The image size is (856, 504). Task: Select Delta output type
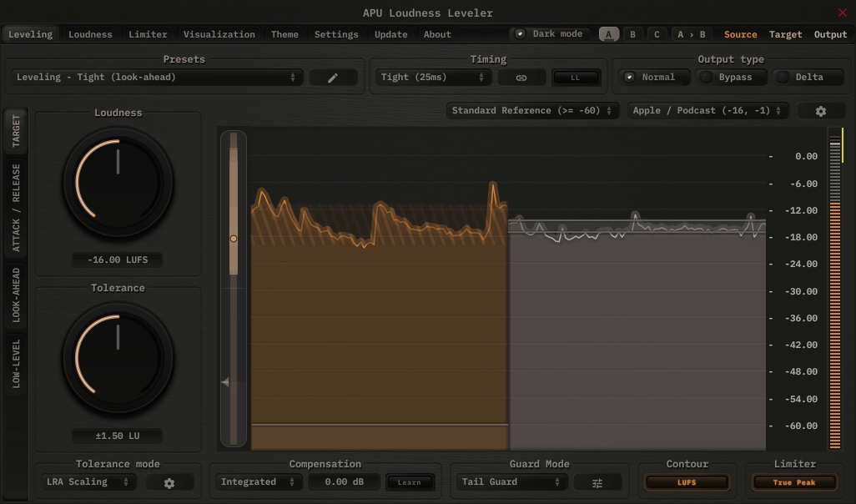808,78
